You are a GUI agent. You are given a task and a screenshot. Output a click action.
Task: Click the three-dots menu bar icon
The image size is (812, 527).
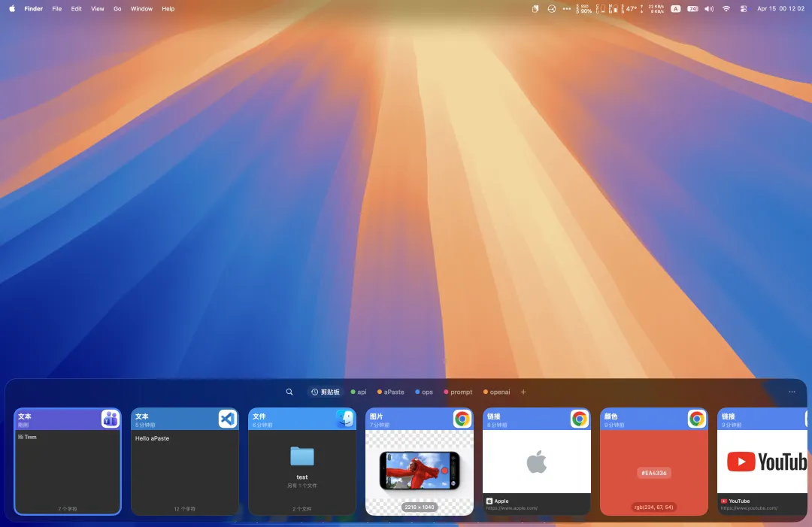coord(567,9)
